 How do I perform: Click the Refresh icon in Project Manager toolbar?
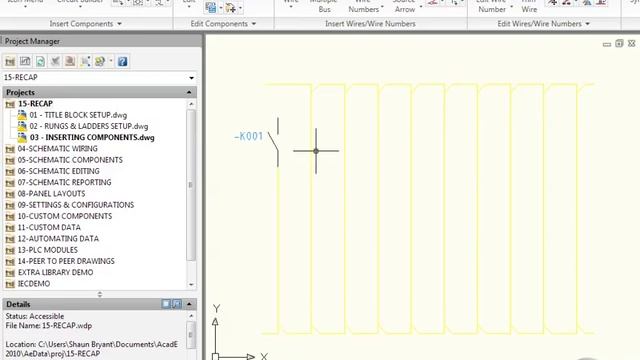(40, 62)
